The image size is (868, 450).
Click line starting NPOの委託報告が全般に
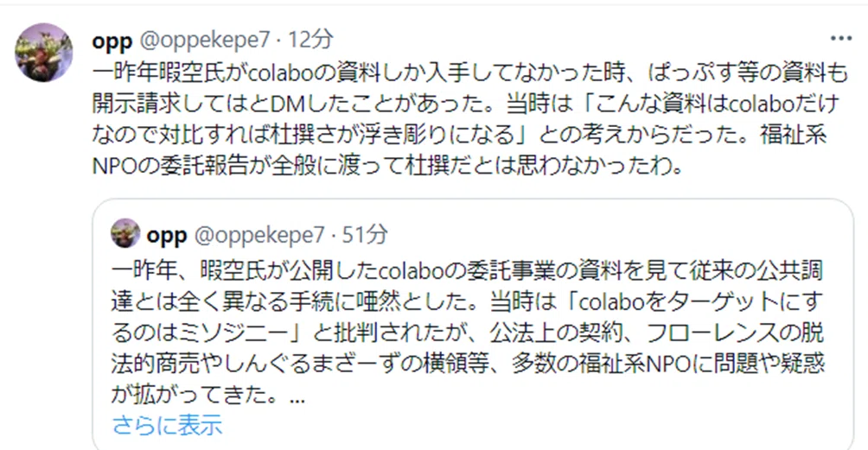point(388,165)
